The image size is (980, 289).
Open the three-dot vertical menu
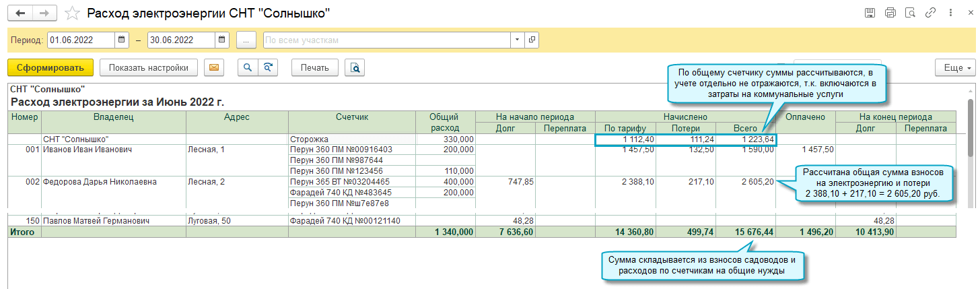click(951, 13)
